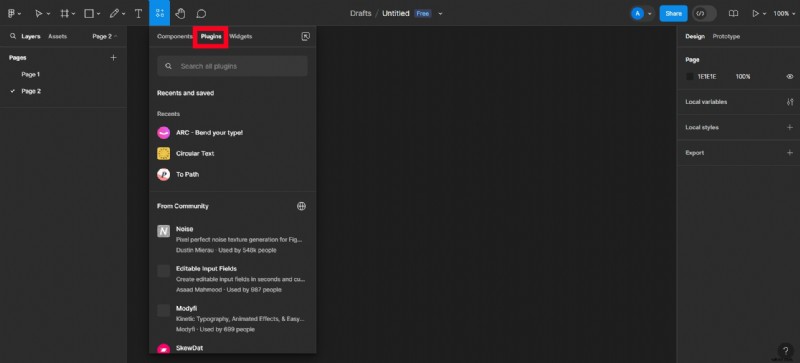
Task: Open the help question mark button
Action: (786, 351)
